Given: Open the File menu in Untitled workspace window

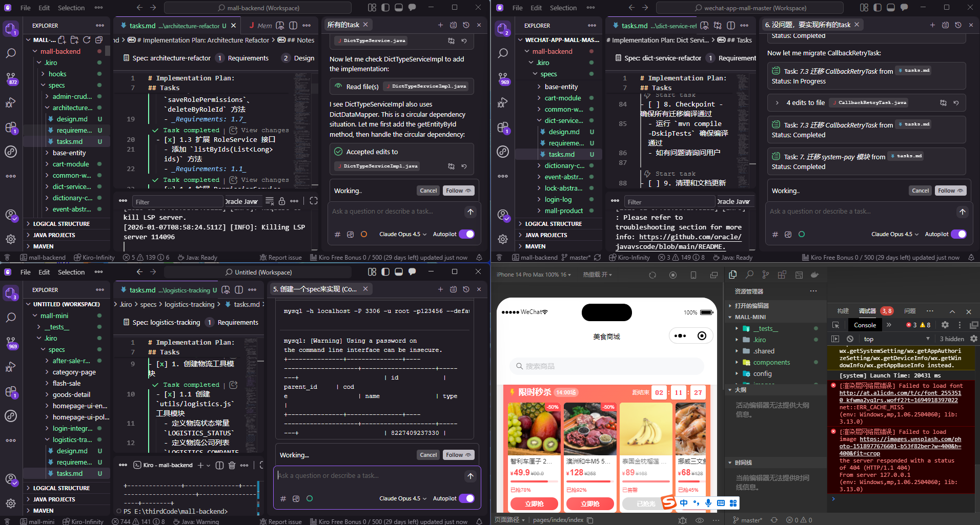Looking at the screenshot, I should (25, 272).
